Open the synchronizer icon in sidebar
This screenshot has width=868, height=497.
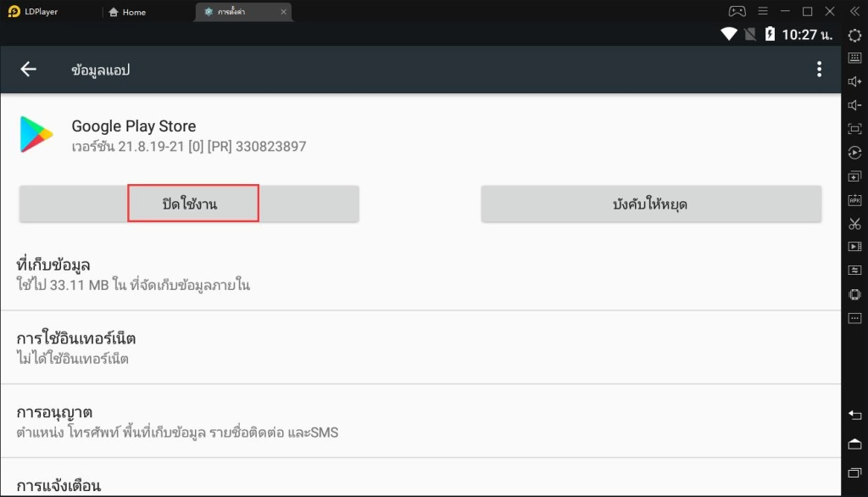click(x=854, y=271)
